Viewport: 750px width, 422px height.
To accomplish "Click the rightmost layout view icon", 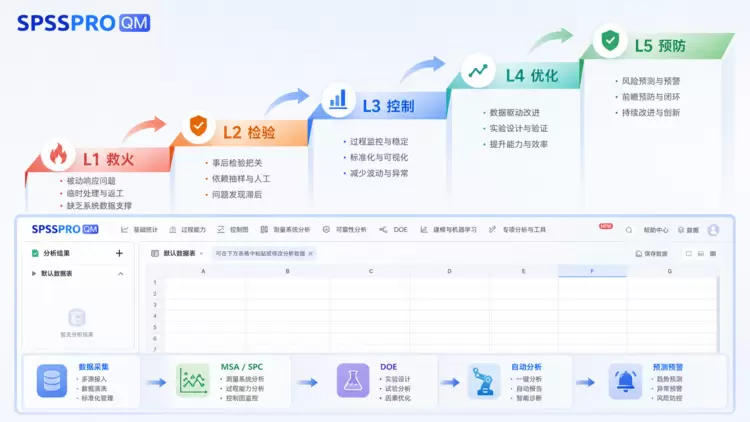I will (713, 254).
